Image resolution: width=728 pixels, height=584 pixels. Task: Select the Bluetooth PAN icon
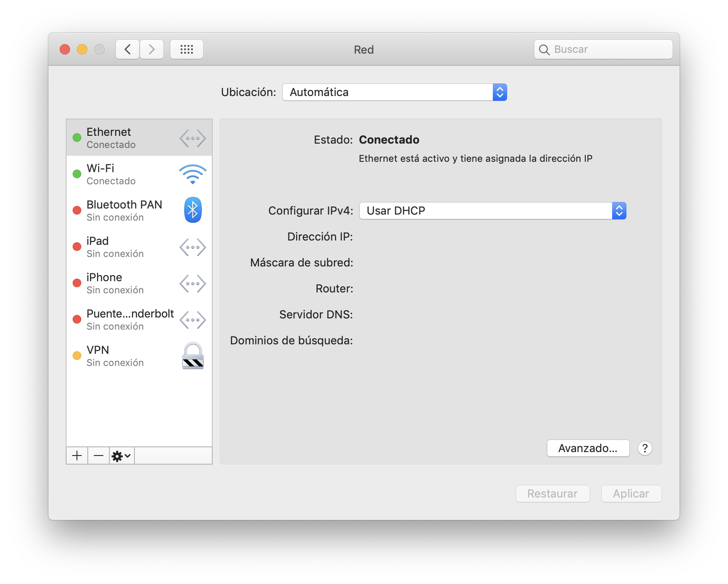pyautogui.click(x=192, y=210)
